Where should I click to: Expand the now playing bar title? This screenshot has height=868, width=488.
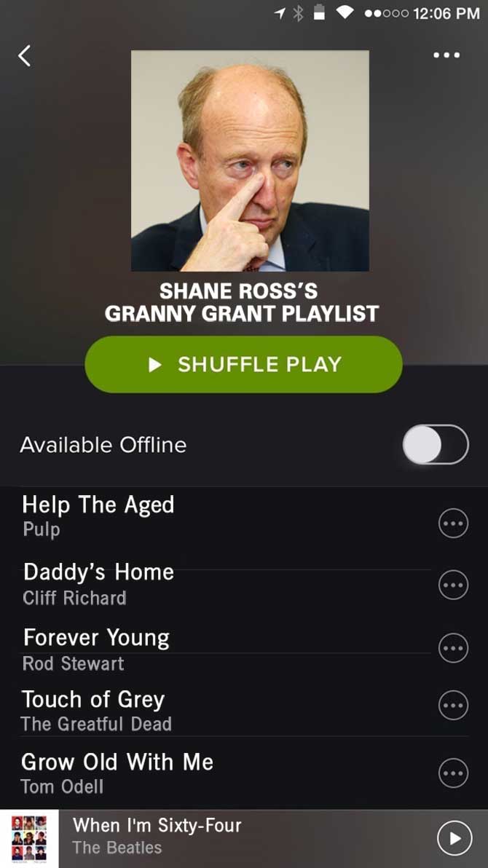(x=157, y=825)
